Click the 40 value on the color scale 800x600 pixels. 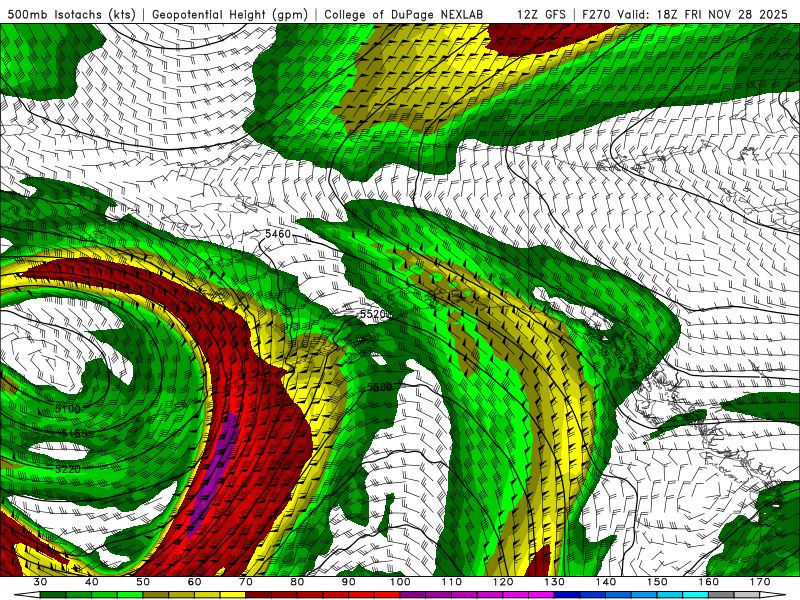(92, 582)
